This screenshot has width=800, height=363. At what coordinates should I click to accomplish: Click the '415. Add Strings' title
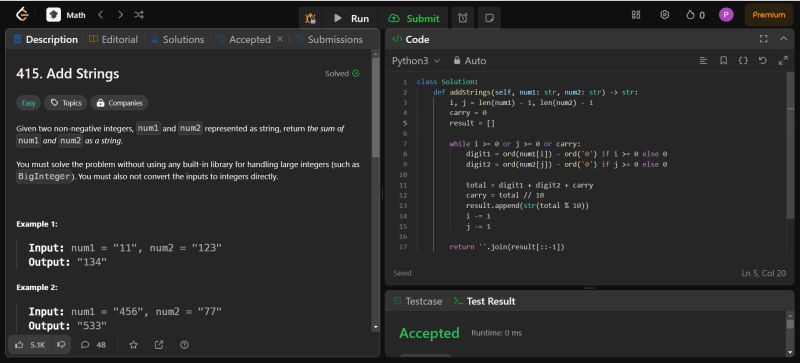(67, 74)
